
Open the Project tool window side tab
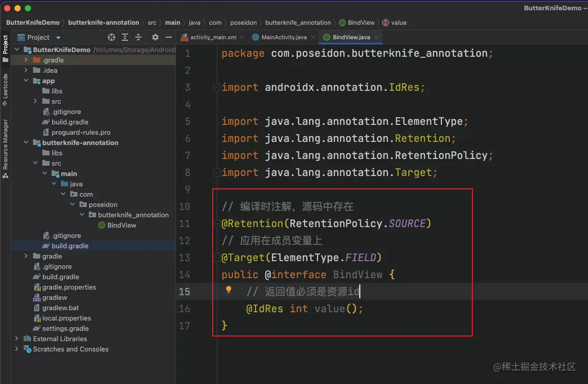pos(5,49)
